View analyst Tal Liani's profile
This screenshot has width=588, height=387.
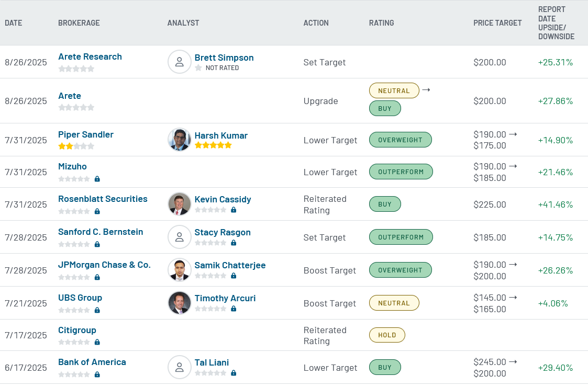pyautogui.click(x=212, y=362)
